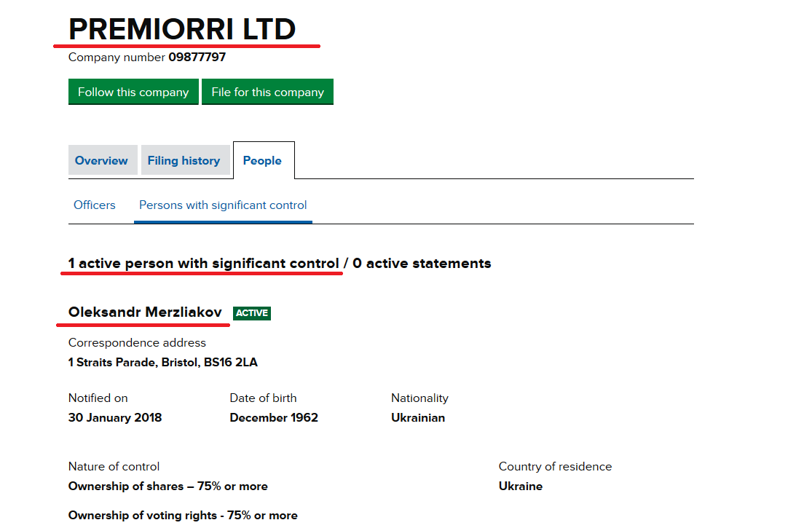Click the 1 active person heading
Image resolution: width=812 pixels, height=528 pixels.
pos(203,264)
